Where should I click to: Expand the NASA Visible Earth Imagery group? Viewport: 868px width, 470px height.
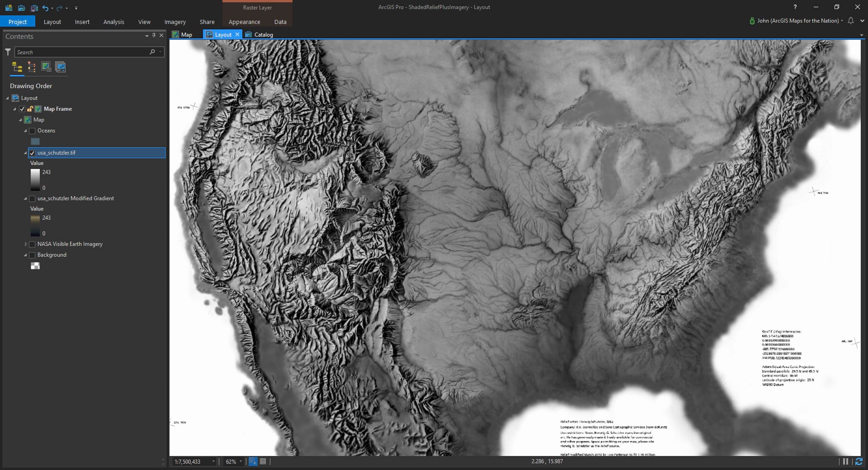26,244
